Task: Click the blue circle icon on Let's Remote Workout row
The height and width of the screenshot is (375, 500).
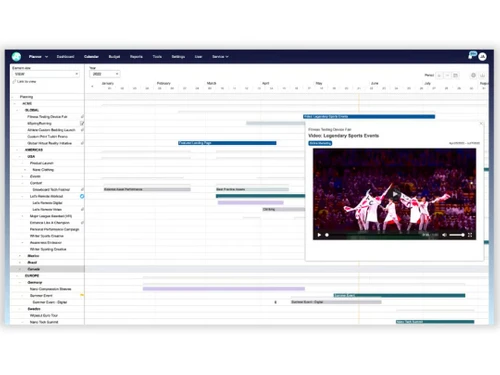Action: click(x=82, y=196)
